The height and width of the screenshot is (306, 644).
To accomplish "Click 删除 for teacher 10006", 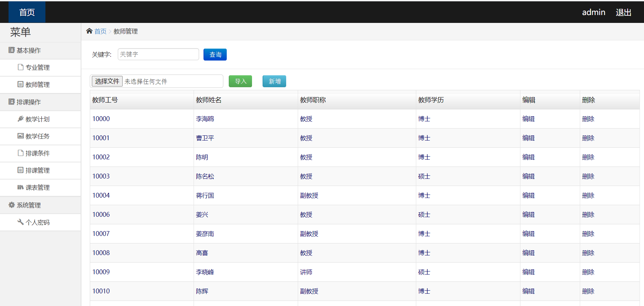I will 588,215.
